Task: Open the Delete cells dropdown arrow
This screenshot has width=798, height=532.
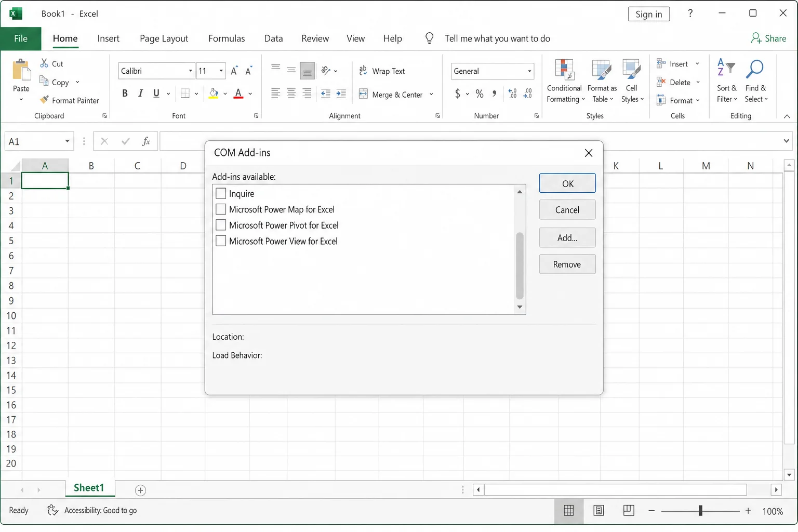Action: [x=698, y=82]
